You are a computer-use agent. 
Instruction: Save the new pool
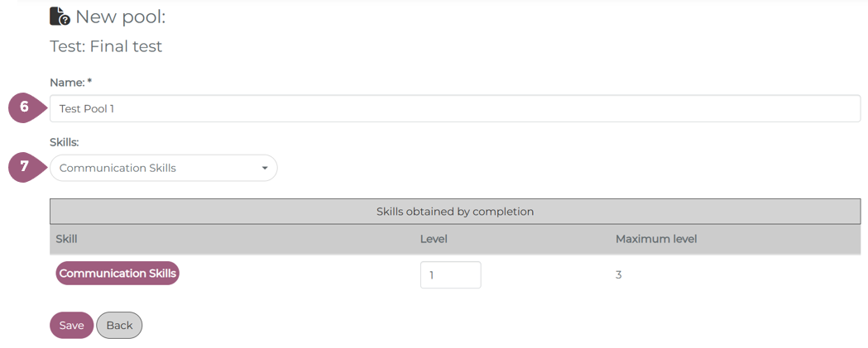pyautogui.click(x=71, y=326)
